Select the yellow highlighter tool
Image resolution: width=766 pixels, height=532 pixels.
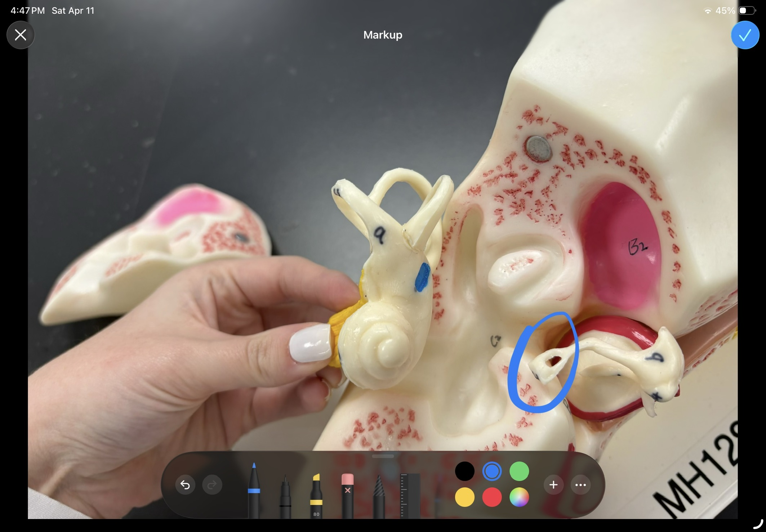tap(316, 495)
